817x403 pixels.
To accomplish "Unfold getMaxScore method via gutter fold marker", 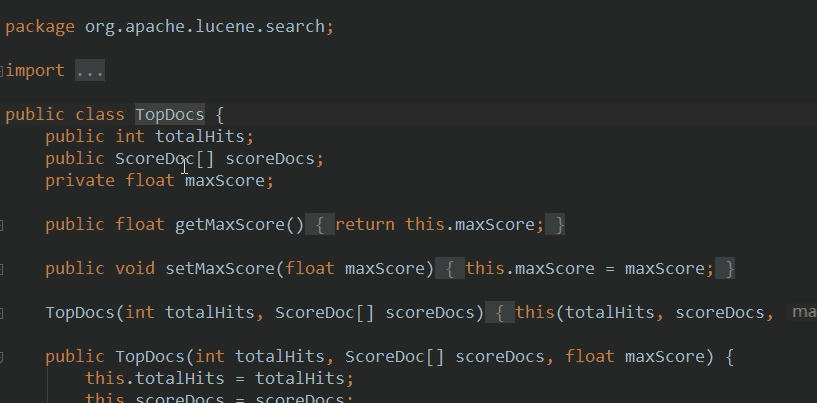I will 2,225.
